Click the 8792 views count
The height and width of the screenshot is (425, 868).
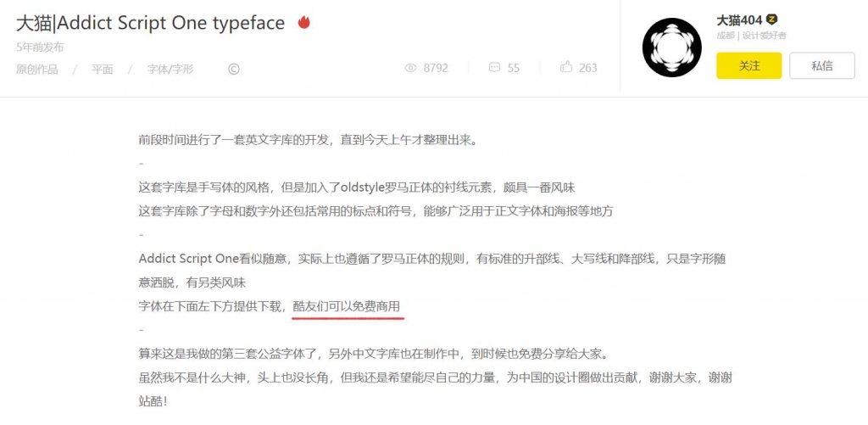[436, 68]
